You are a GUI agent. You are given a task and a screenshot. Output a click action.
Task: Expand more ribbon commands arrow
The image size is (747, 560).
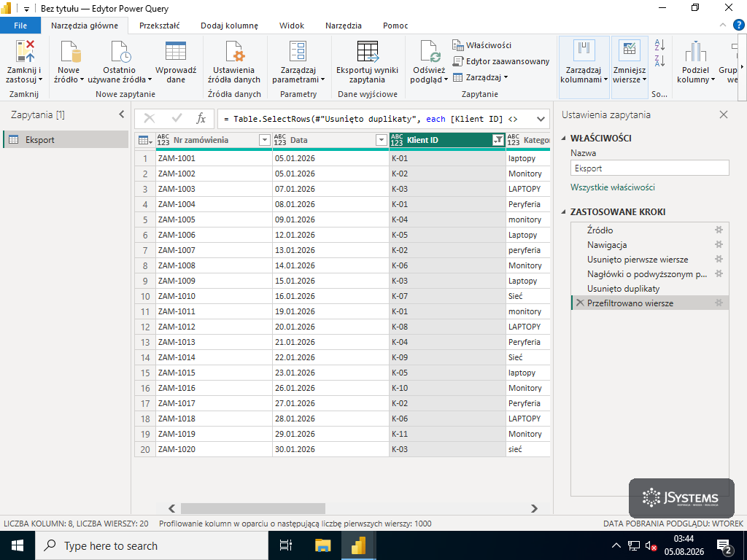pos(742,66)
